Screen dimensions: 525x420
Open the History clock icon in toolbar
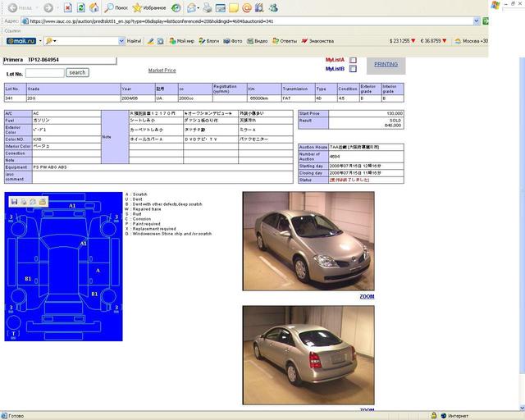176,7
